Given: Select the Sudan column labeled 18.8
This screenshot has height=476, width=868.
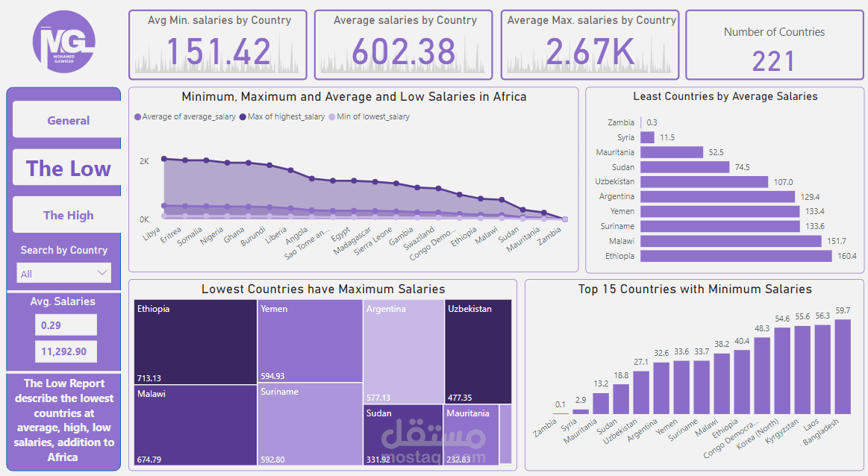Looking at the screenshot, I should [x=621, y=399].
